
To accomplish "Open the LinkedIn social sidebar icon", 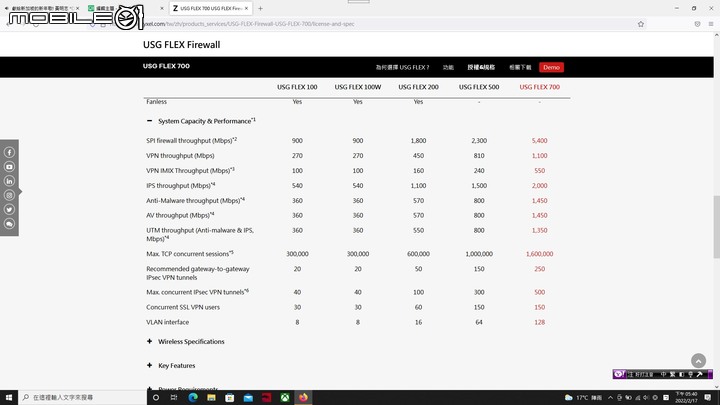I will click(x=9, y=181).
